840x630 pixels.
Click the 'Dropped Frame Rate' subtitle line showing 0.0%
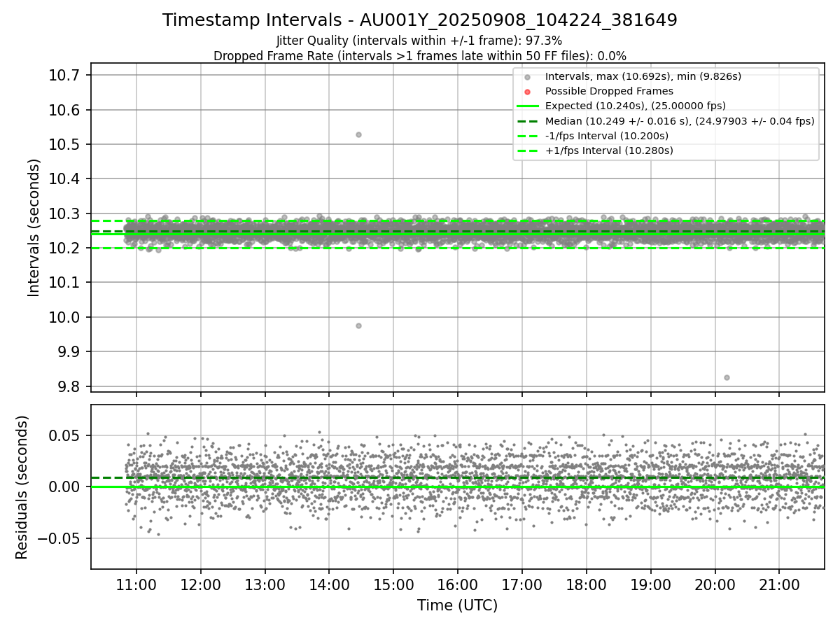[420, 55]
